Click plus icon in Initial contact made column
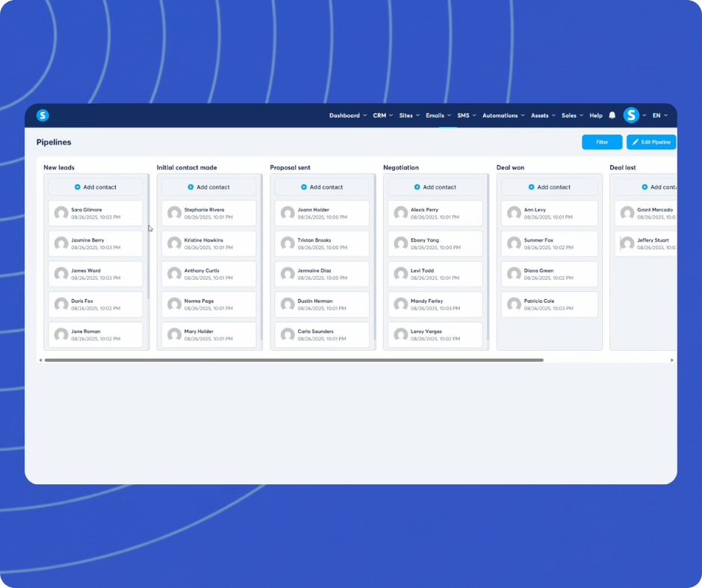Screen dimensions: 702x588 pyautogui.click(x=190, y=187)
